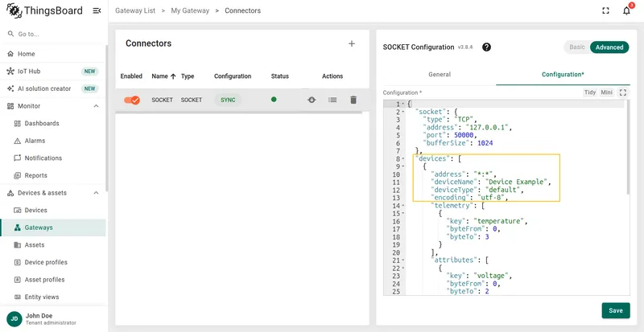Image resolution: width=644 pixels, height=332 pixels.
Task: Click the JSON editor vertical scrollbar
Action: (x=627, y=148)
